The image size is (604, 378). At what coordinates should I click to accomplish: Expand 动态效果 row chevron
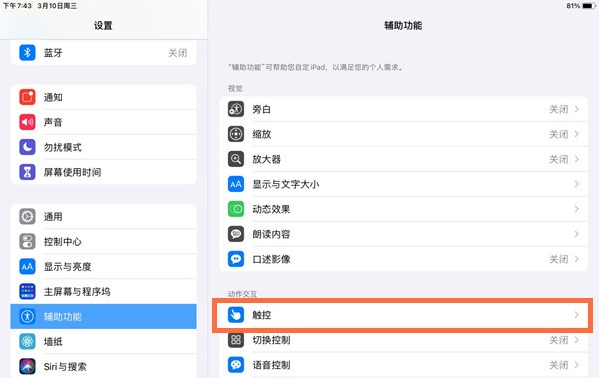[x=577, y=209]
